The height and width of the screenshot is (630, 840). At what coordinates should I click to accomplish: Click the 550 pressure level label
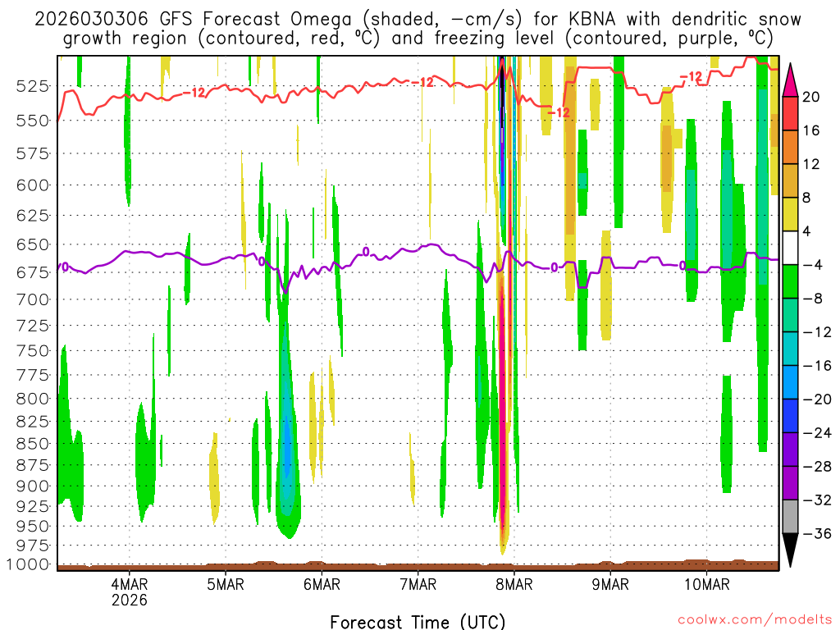coord(32,121)
